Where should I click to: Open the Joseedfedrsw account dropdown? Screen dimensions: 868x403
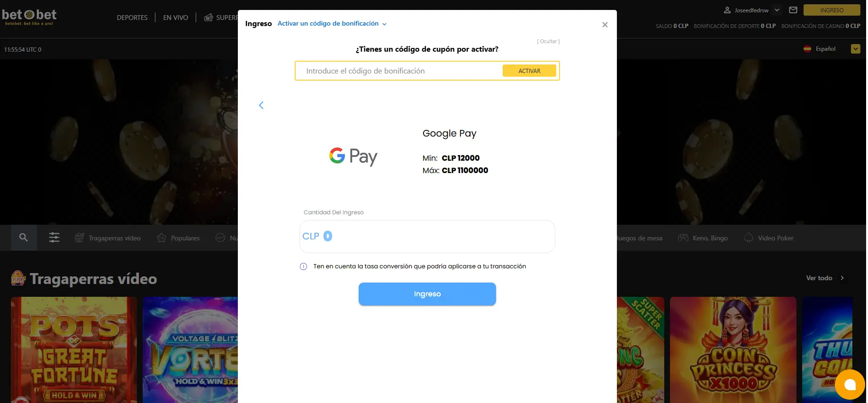tap(751, 10)
